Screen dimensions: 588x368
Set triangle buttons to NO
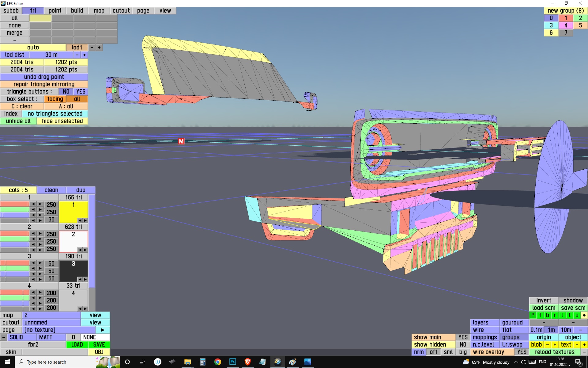pyautogui.click(x=66, y=92)
